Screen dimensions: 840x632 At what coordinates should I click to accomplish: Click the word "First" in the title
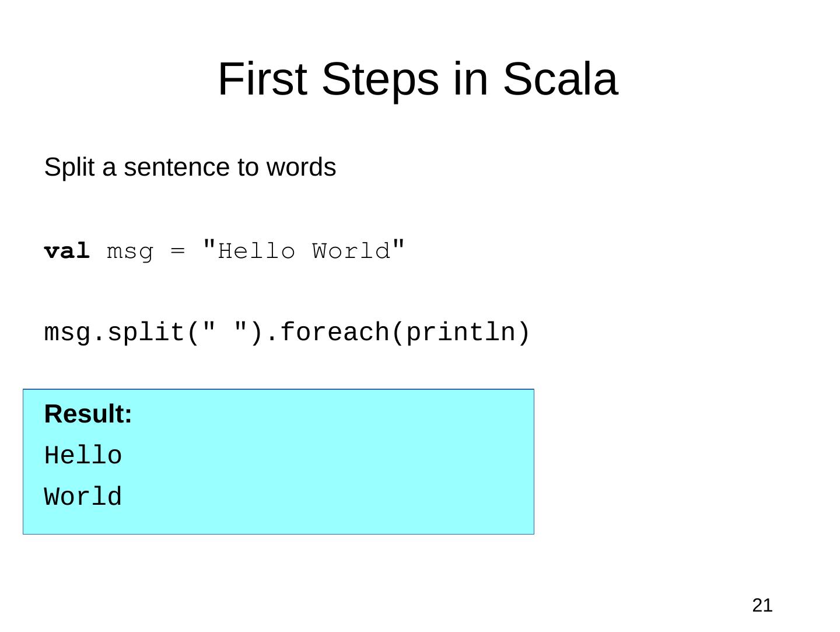tap(262, 79)
